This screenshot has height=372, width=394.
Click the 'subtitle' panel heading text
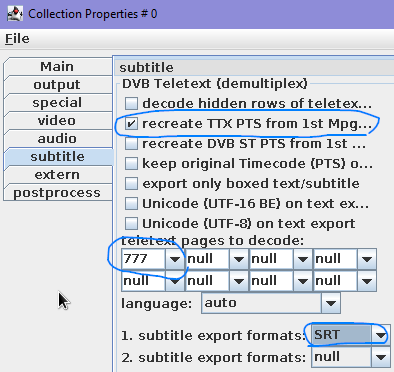point(146,68)
